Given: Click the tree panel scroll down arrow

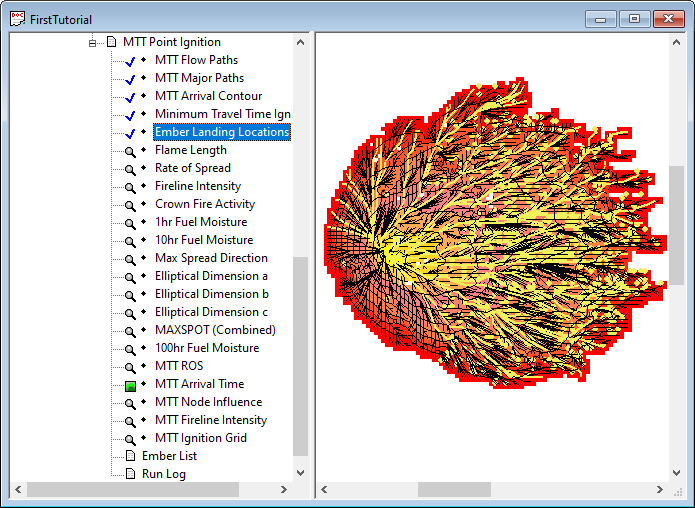Looking at the screenshot, I should 301,471.
